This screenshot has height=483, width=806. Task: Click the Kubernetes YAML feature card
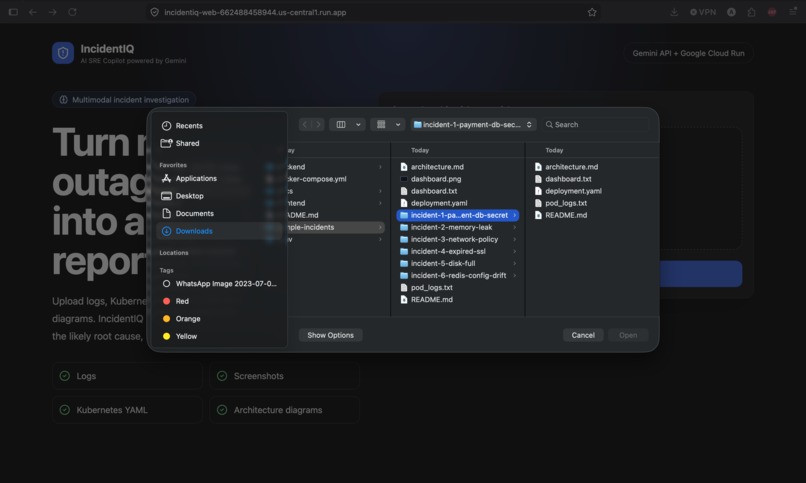127,410
